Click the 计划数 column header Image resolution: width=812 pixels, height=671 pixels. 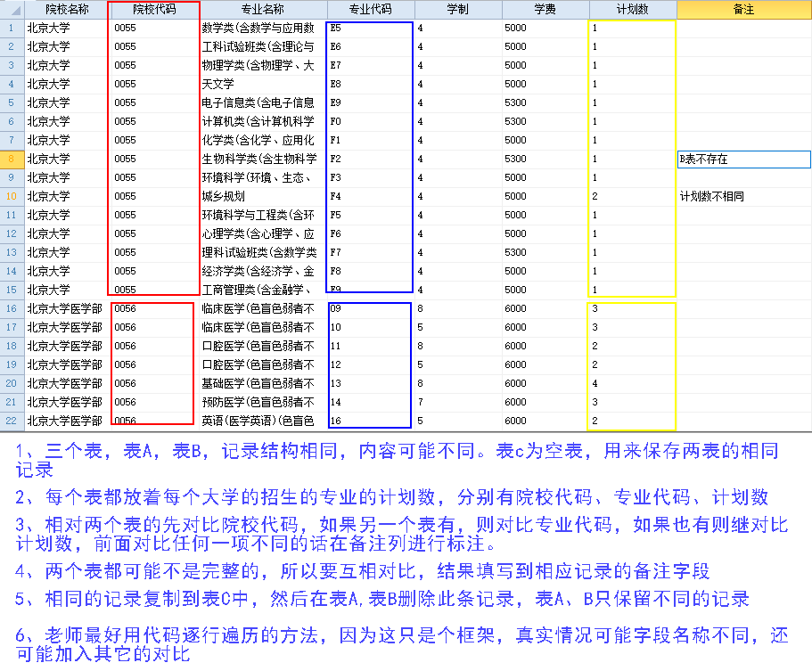coord(633,9)
